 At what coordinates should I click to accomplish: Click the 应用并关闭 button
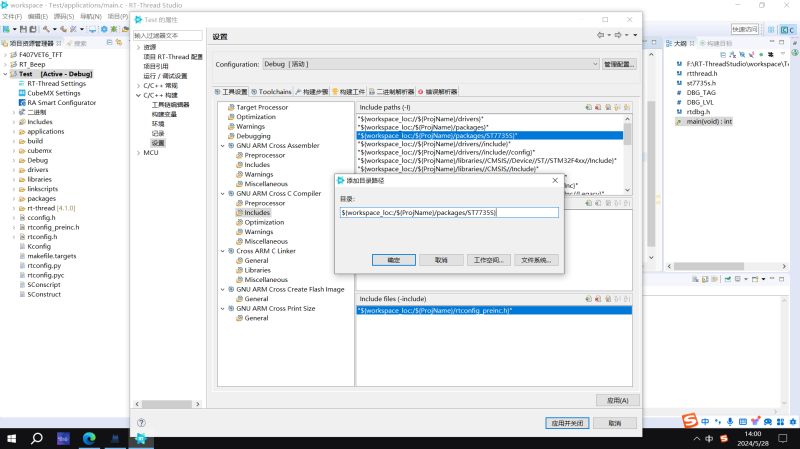coord(567,423)
